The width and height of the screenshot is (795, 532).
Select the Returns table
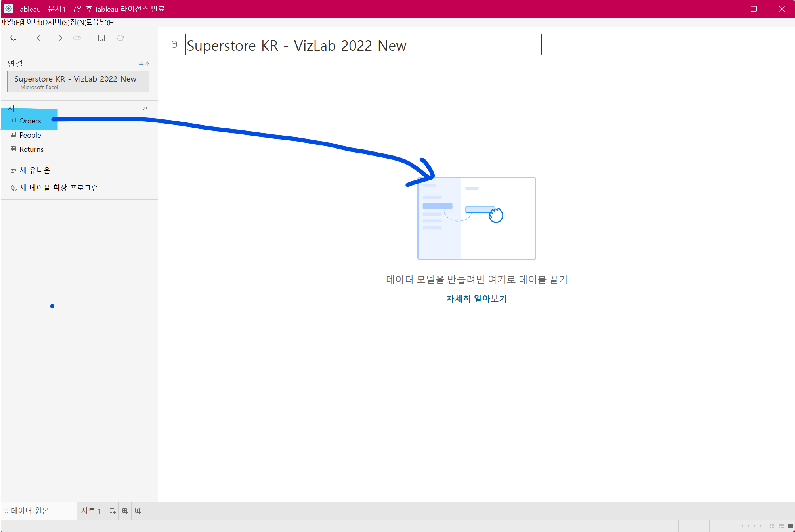(31, 149)
